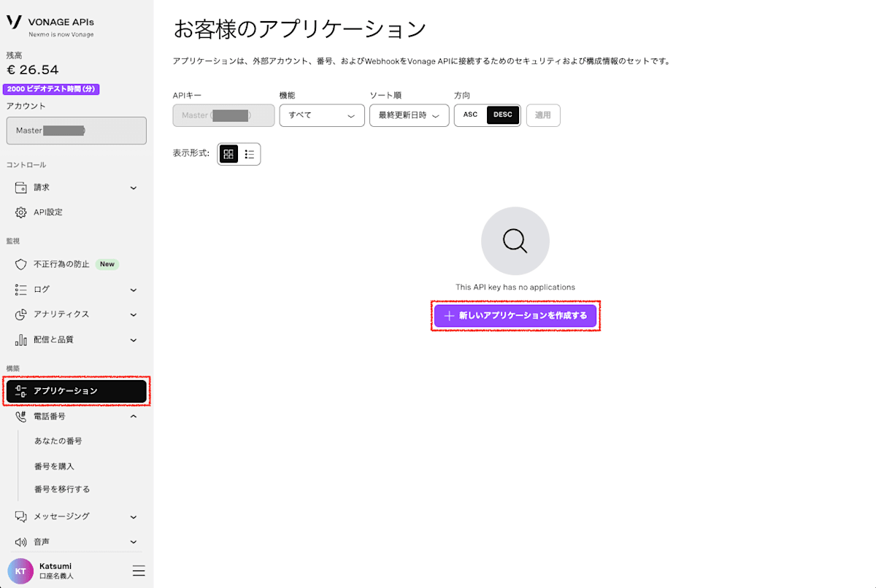
Task: Select アプリケーション in the sidebar
Action: click(77, 391)
